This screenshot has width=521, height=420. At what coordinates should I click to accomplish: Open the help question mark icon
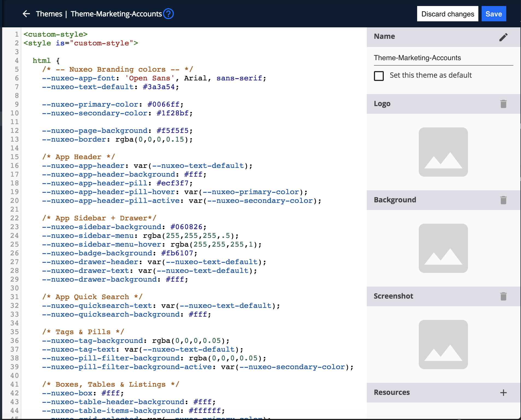coord(168,14)
